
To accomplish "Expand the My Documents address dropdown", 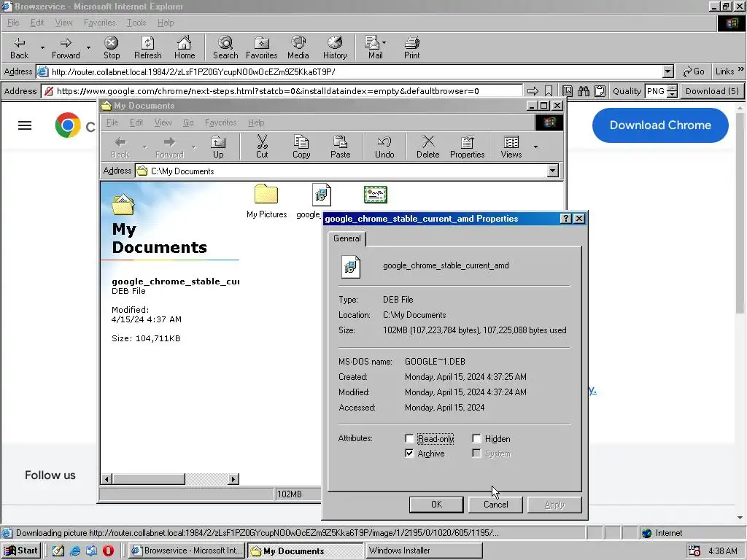I will coord(553,171).
